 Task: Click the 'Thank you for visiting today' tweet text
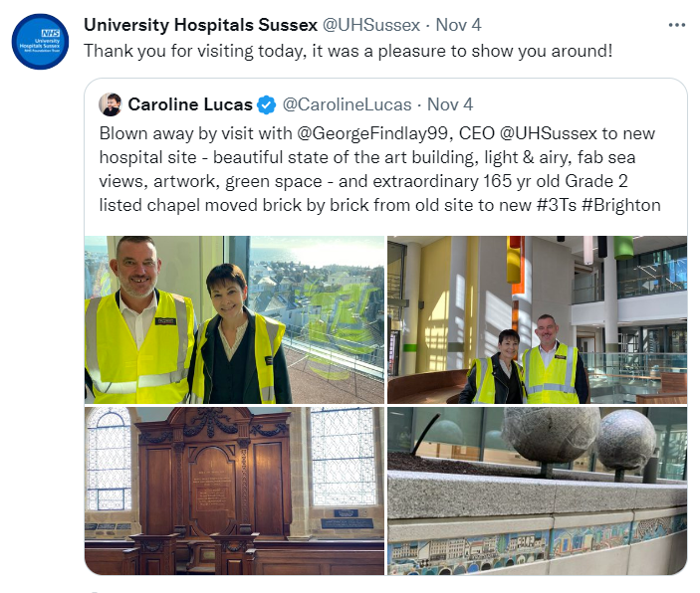349,51
